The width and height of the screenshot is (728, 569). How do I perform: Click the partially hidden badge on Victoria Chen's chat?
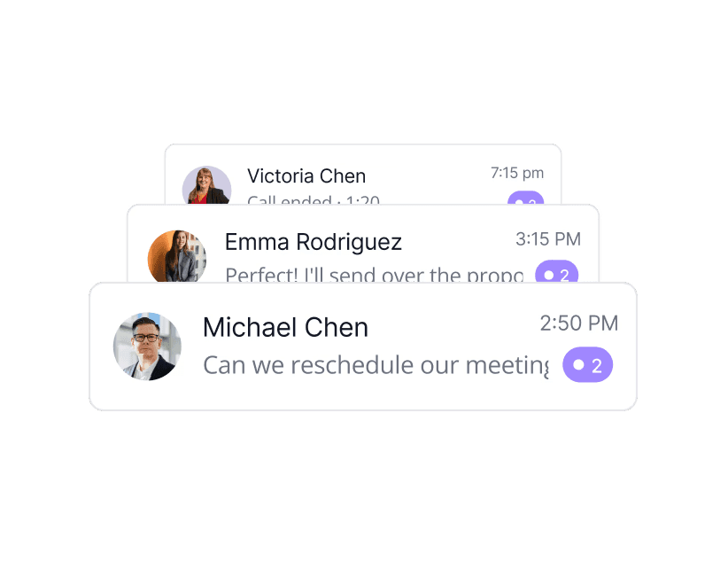coord(525,198)
